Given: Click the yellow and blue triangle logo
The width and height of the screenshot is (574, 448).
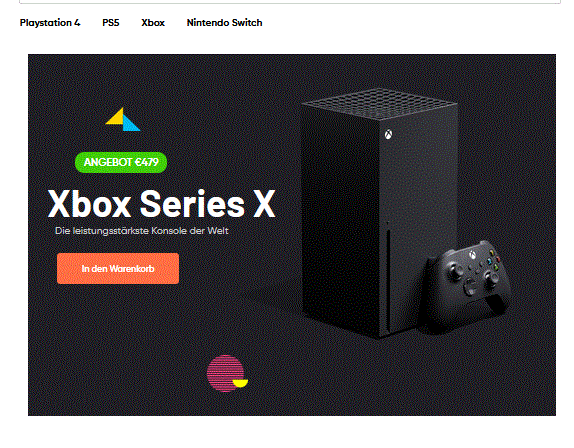Looking at the screenshot, I should pos(123,119).
